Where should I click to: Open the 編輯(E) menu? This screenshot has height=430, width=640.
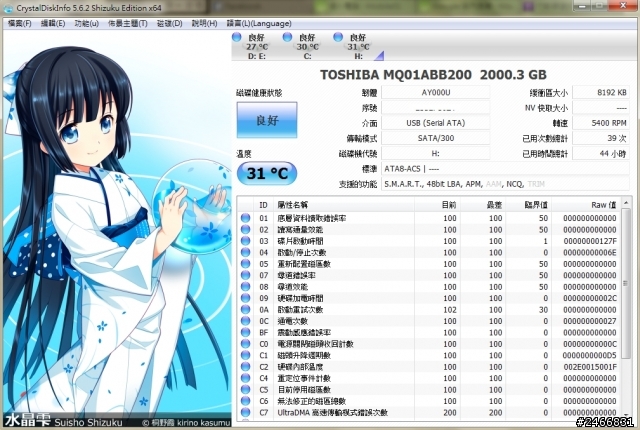coord(53,24)
